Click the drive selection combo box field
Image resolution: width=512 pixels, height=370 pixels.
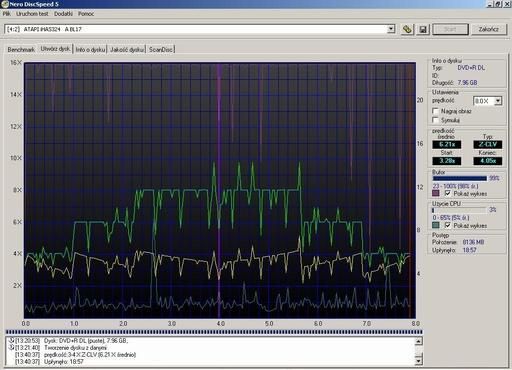(200, 29)
